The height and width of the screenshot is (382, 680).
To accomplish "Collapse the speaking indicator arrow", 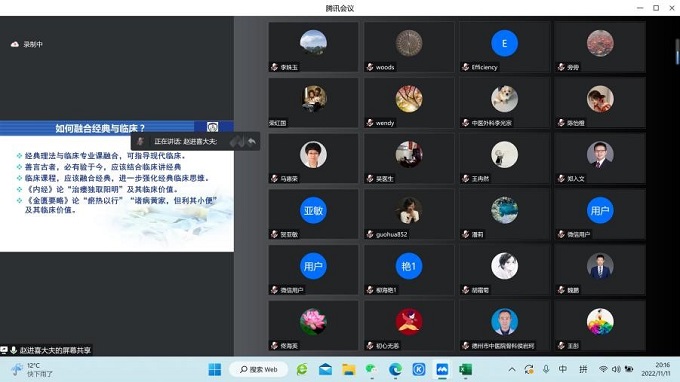I will 252,141.
